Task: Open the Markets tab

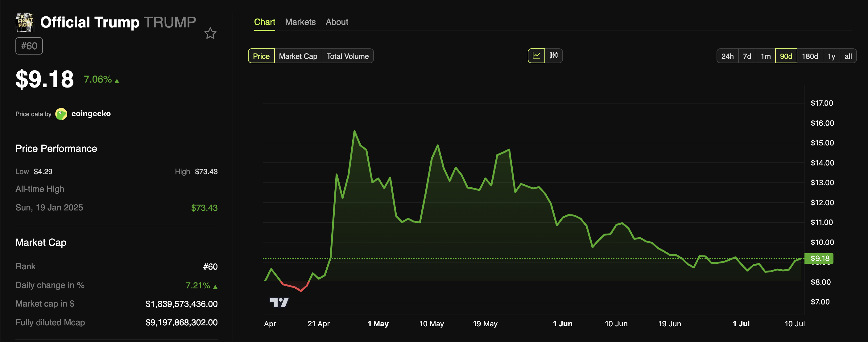Action: (300, 22)
